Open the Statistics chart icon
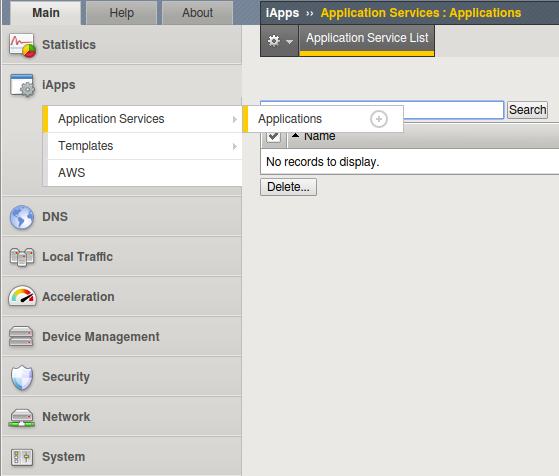The image size is (559, 476). pyautogui.click(x=22, y=45)
